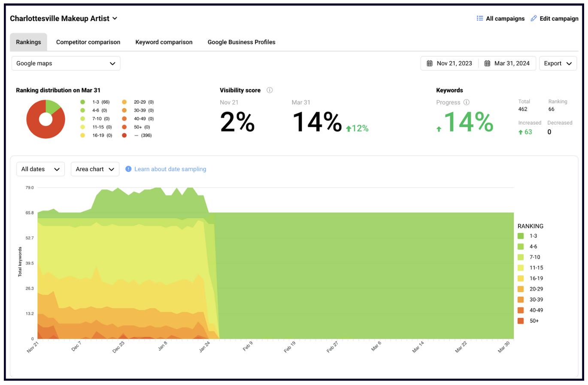Switch to Competitor comparison tab

tap(88, 42)
